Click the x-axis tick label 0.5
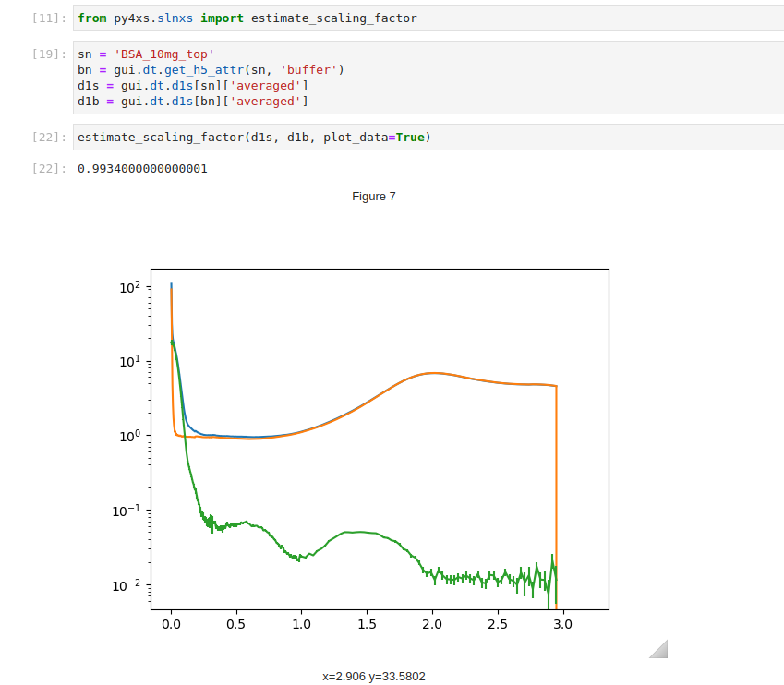The image size is (784, 685). pos(236,624)
